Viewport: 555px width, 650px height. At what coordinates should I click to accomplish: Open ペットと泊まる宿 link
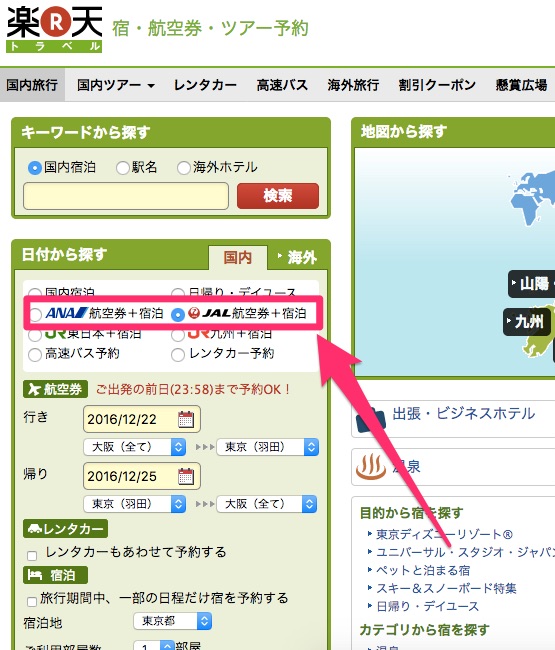pyautogui.click(x=423, y=570)
